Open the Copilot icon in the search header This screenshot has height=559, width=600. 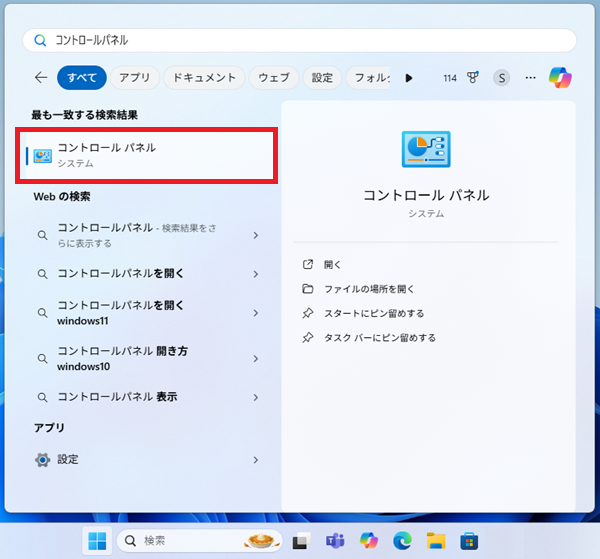coord(560,78)
